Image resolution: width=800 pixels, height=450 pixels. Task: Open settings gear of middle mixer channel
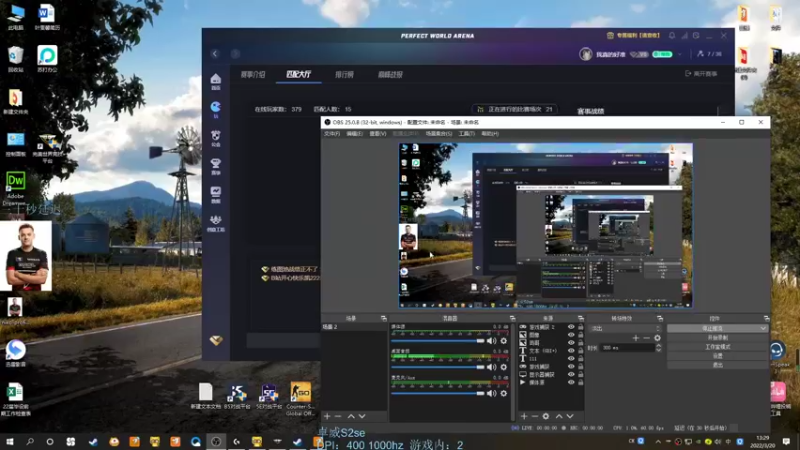tap(504, 367)
